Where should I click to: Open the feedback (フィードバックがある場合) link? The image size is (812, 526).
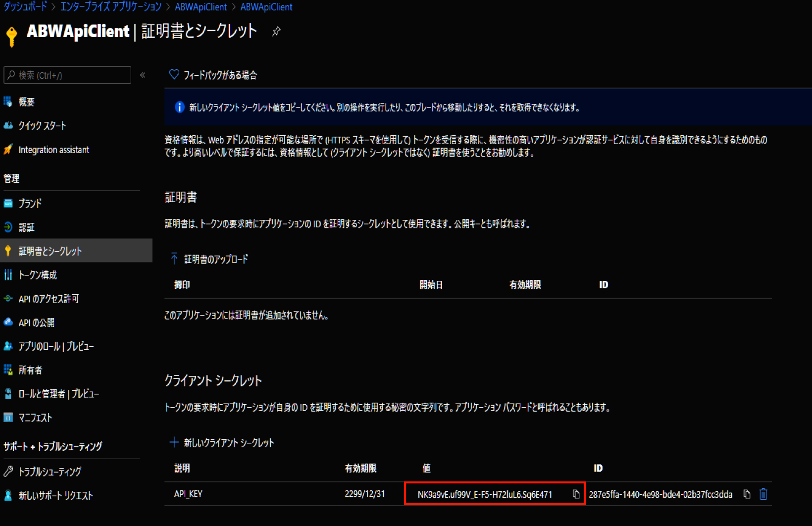point(220,75)
